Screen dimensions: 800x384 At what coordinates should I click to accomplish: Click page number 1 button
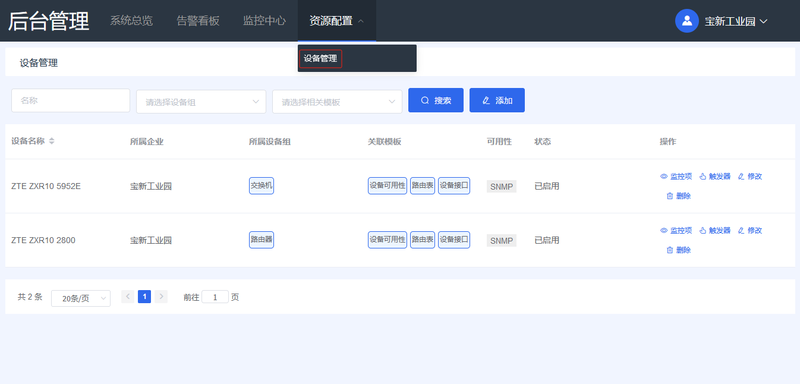[144, 296]
